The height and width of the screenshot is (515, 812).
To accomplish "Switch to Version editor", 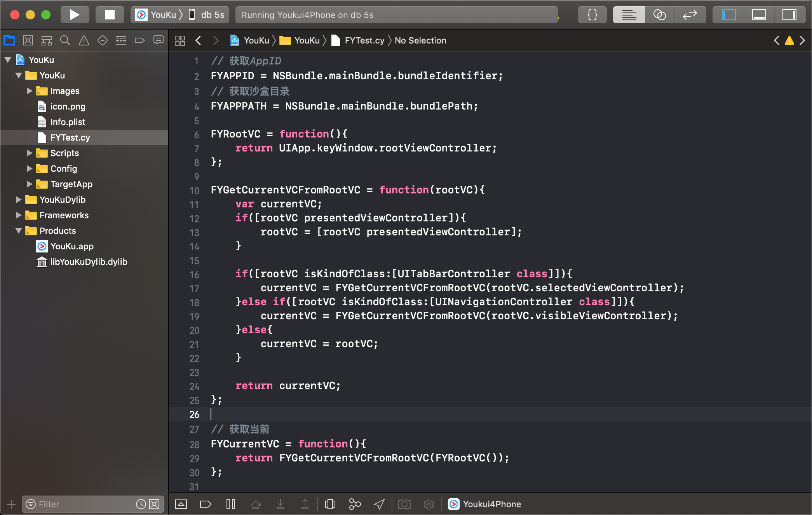I will point(690,15).
